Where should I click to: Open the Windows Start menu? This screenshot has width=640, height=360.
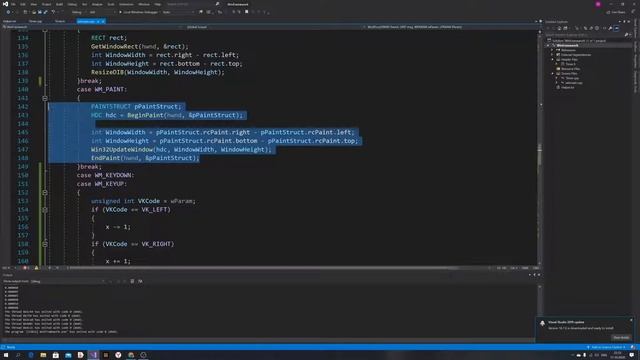[6, 355]
